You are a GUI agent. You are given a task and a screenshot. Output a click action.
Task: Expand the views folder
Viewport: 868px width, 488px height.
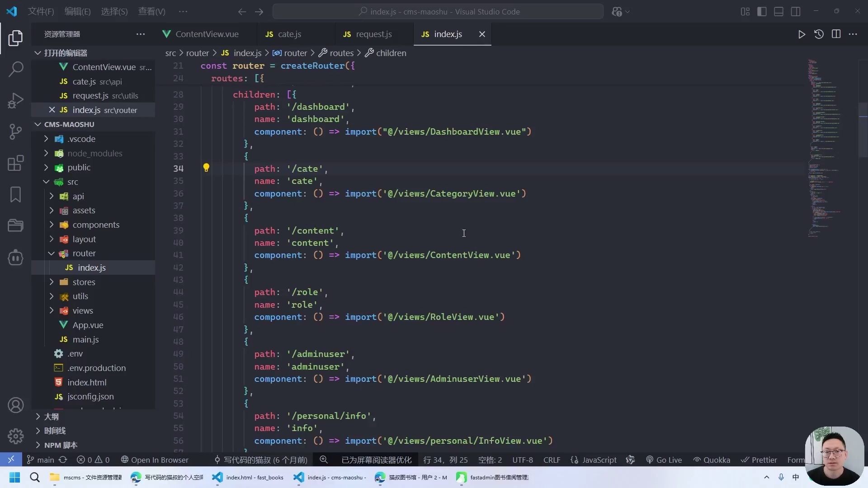coord(52,310)
